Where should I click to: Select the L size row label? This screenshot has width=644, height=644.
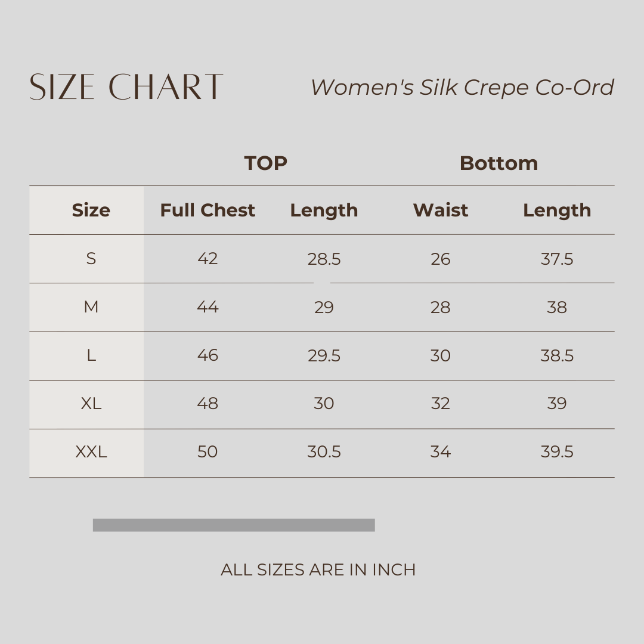(91, 355)
